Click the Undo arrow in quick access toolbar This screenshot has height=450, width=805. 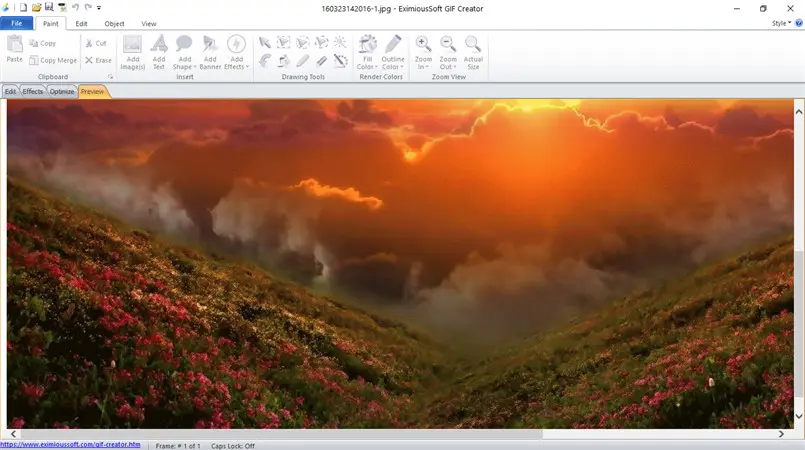pyautogui.click(x=75, y=8)
